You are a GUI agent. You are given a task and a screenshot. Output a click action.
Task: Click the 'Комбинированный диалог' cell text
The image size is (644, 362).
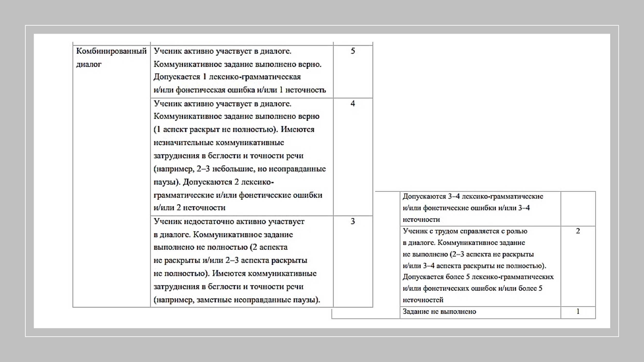[111, 58]
